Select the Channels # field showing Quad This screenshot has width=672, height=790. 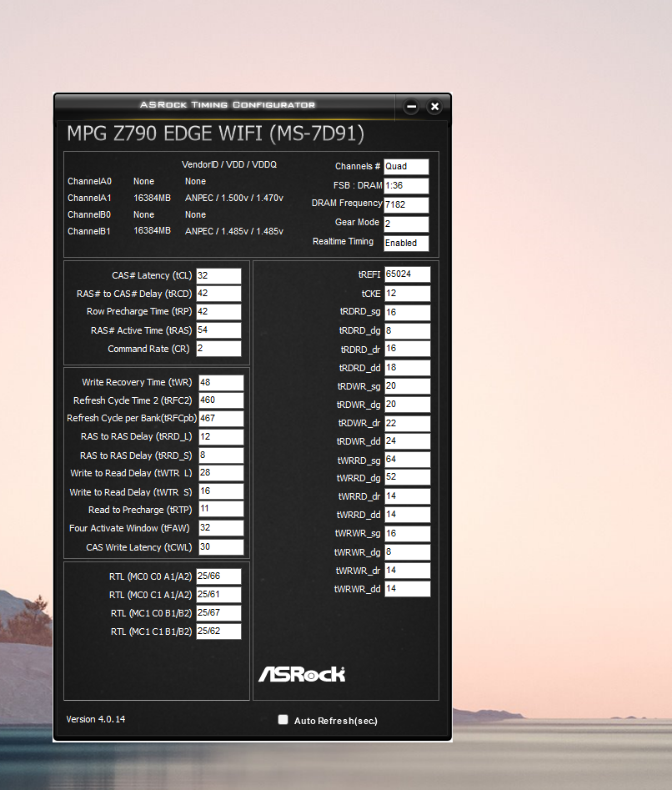pyautogui.click(x=406, y=167)
